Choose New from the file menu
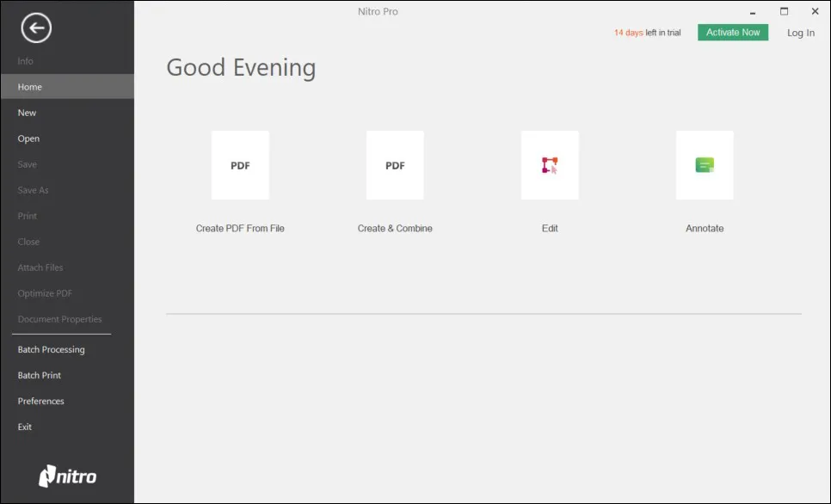This screenshot has width=831, height=504. click(28, 113)
